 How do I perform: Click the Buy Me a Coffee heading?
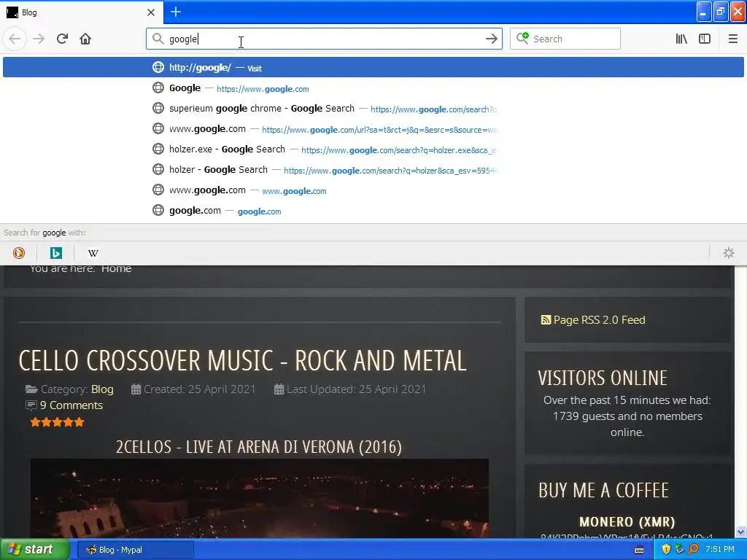point(603,490)
